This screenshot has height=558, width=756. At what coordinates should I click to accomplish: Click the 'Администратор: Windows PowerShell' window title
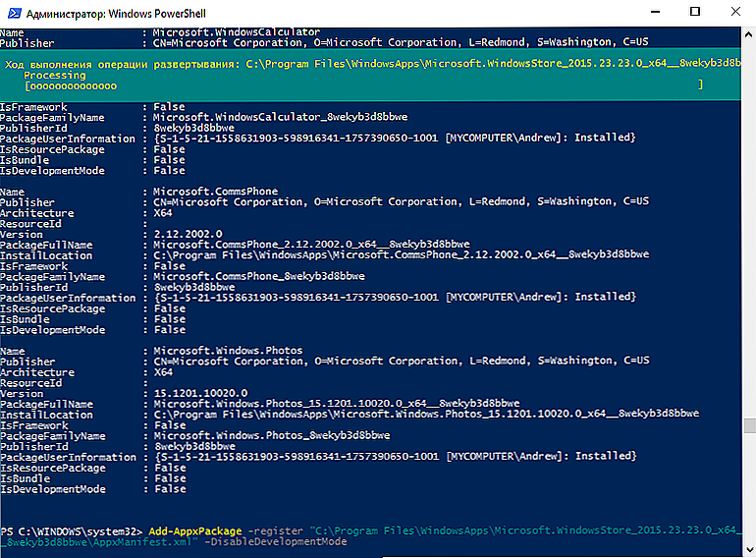(x=116, y=14)
